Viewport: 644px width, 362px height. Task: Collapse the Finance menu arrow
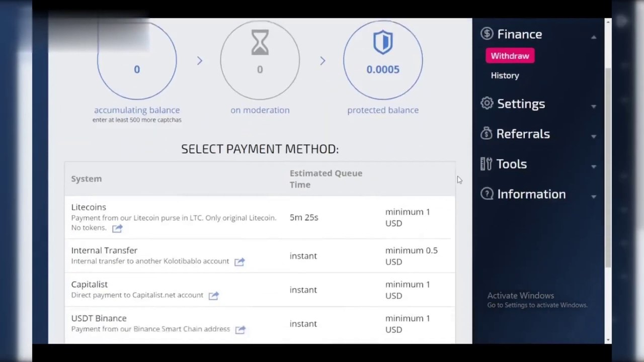point(594,37)
